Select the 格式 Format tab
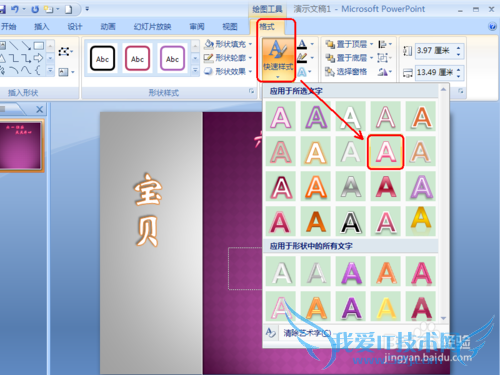The image size is (500, 375). pyautogui.click(x=267, y=27)
